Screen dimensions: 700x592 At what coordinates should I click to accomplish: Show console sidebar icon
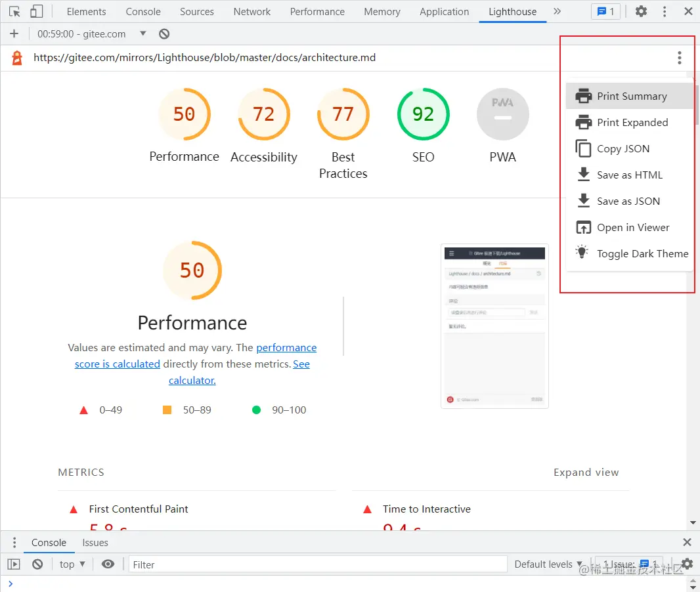(x=14, y=564)
